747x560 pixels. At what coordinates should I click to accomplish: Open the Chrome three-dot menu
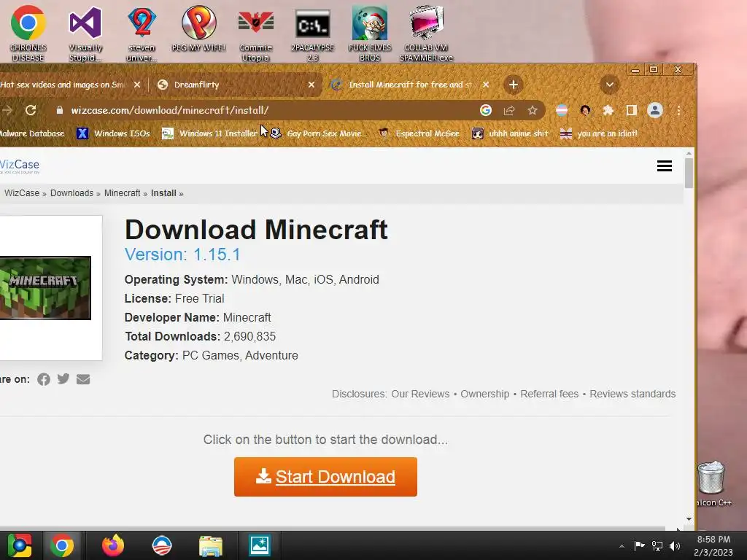pyautogui.click(x=679, y=111)
